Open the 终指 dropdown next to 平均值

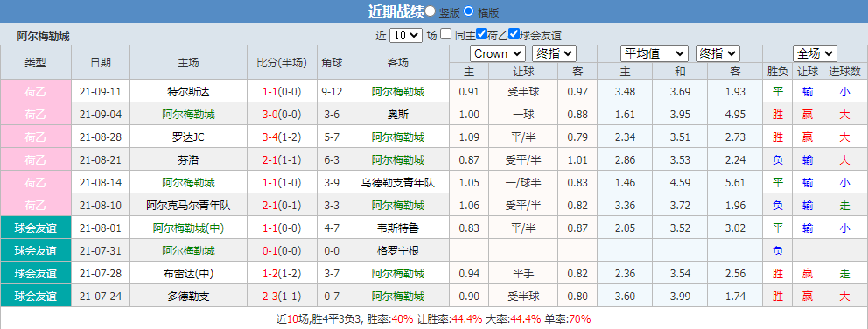pos(718,53)
